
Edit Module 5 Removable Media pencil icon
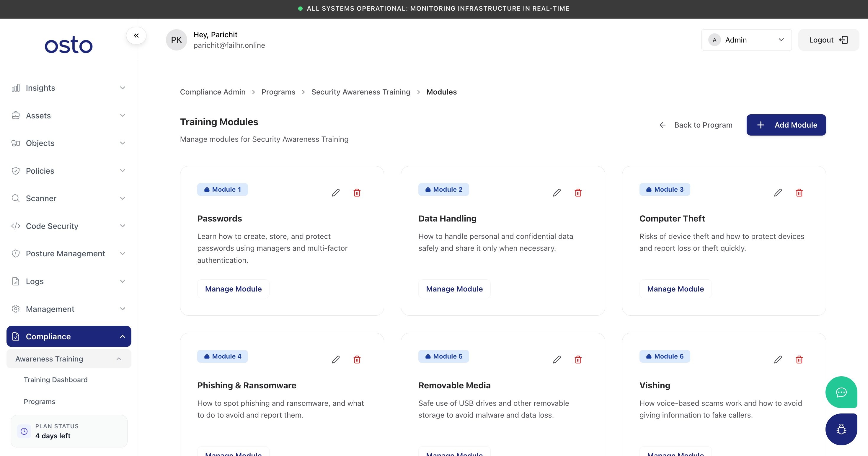pyautogui.click(x=557, y=360)
